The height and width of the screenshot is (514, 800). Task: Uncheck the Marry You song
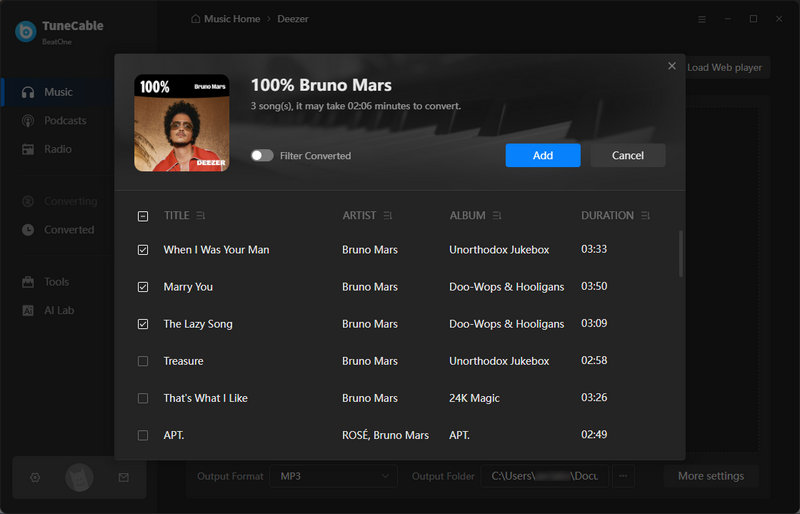tap(143, 287)
